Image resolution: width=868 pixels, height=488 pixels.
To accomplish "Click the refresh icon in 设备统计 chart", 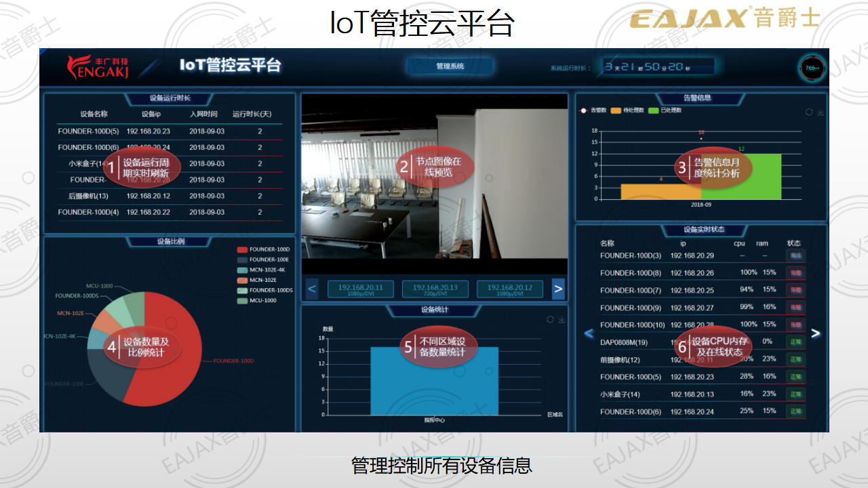I will click(x=550, y=319).
